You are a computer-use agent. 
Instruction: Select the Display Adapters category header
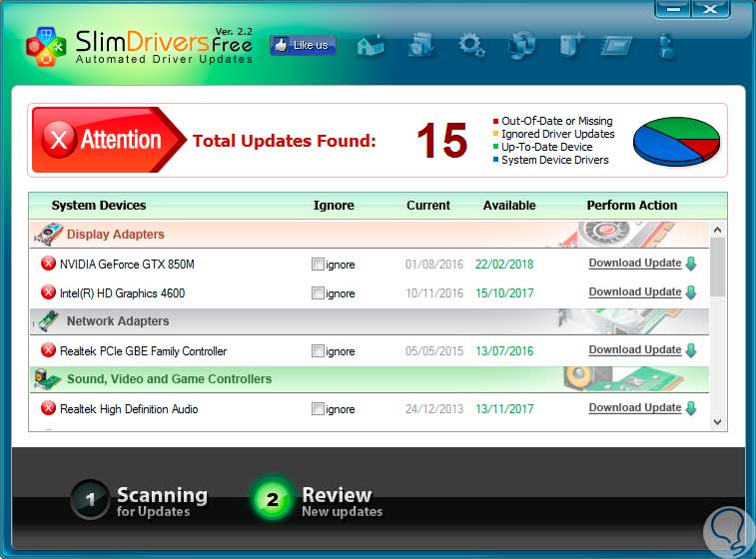[x=370, y=235]
